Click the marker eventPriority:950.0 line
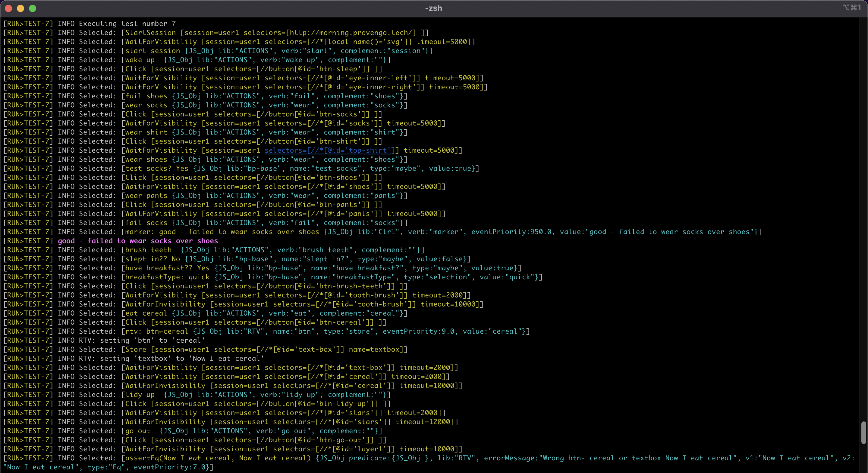This screenshot has height=473, width=868. pos(382,232)
